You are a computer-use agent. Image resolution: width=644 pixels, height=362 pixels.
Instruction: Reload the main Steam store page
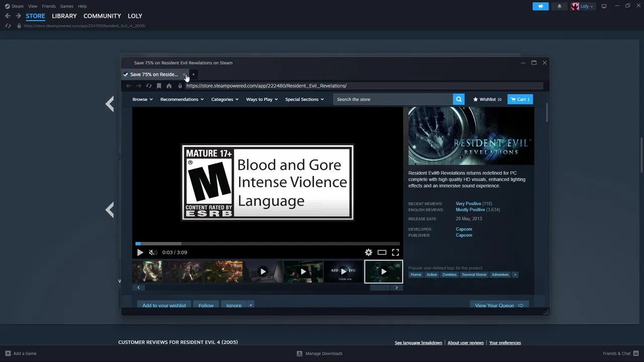8,26
